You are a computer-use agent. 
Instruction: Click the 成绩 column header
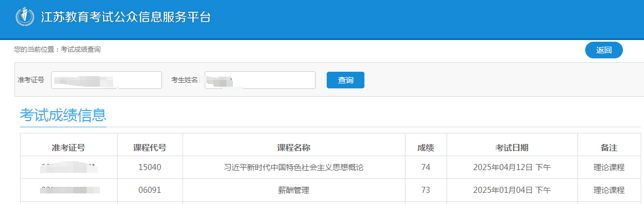pos(426,148)
